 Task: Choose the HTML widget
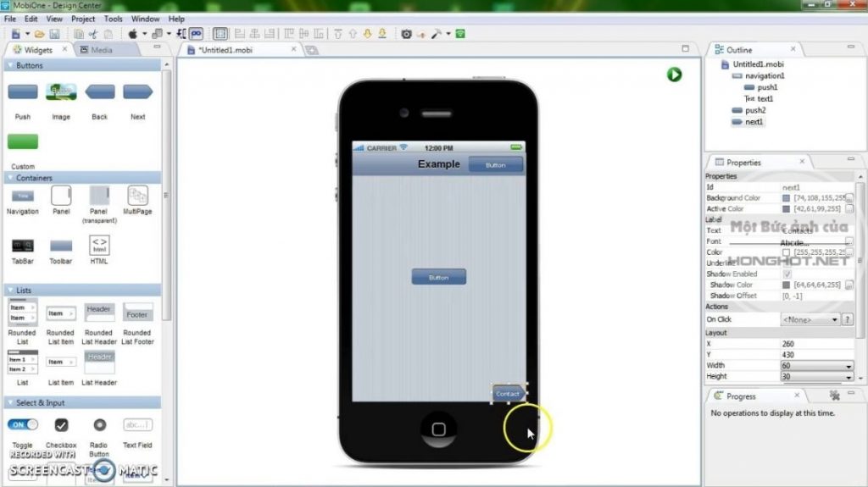pos(99,245)
